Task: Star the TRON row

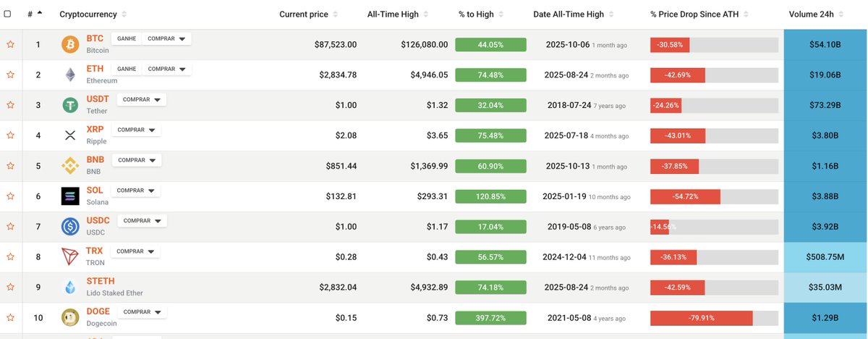Action: point(10,256)
